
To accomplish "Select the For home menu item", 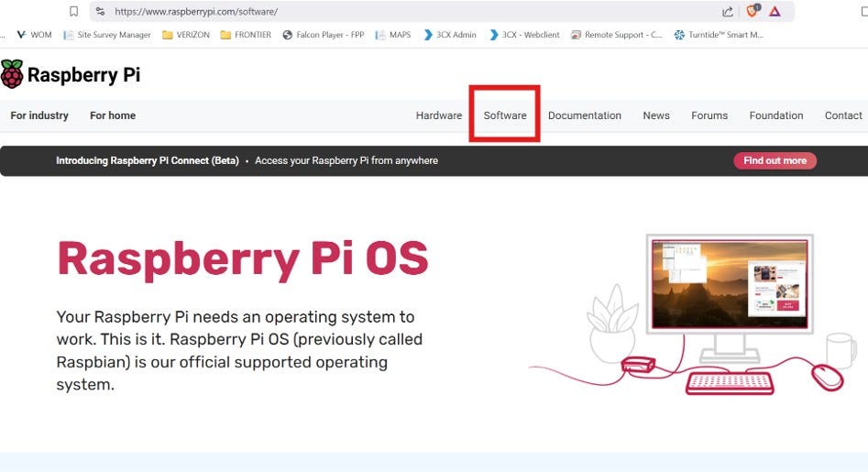I will (x=113, y=115).
